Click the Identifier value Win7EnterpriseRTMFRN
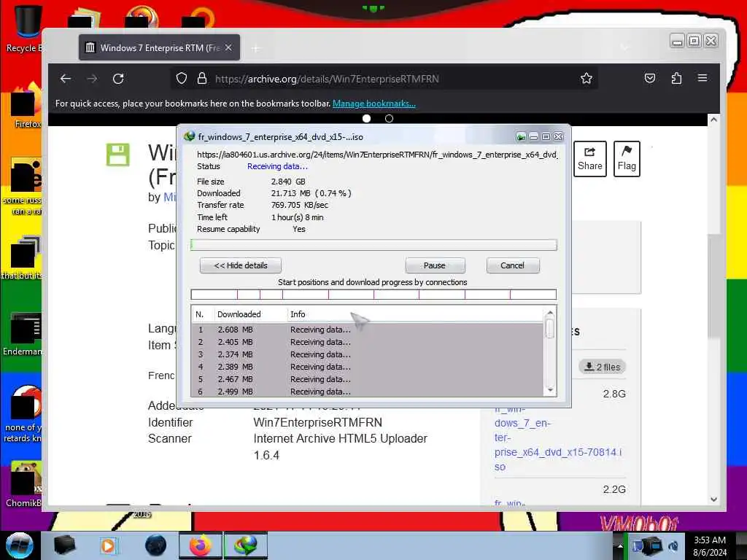The height and width of the screenshot is (560, 747). pyautogui.click(x=318, y=422)
